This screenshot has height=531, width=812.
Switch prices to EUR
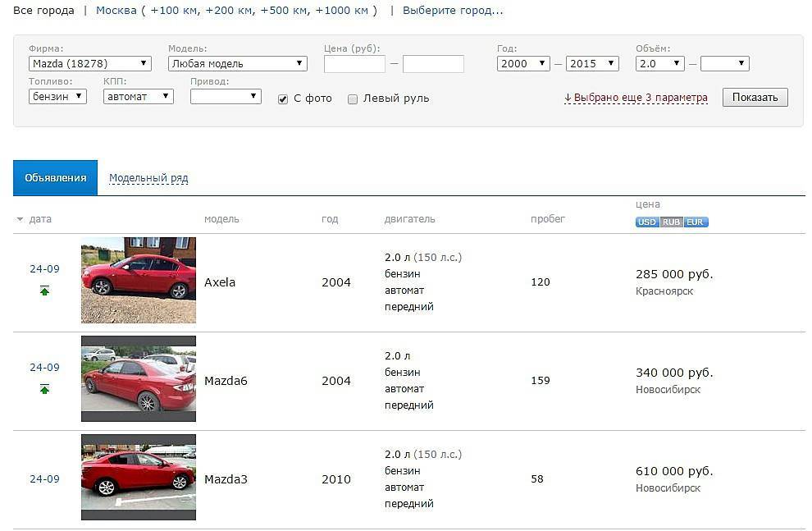pyautogui.click(x=696, y=222)
